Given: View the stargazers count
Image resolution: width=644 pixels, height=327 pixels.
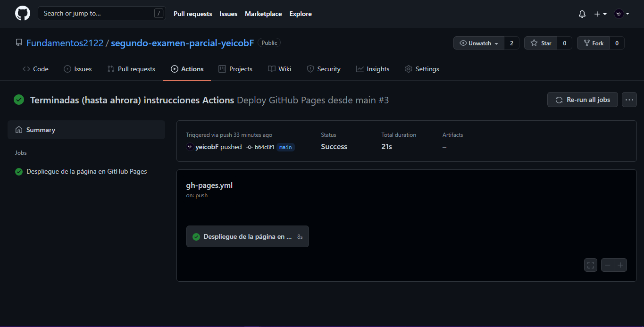Looking at the screenshot, I should 565,43.
